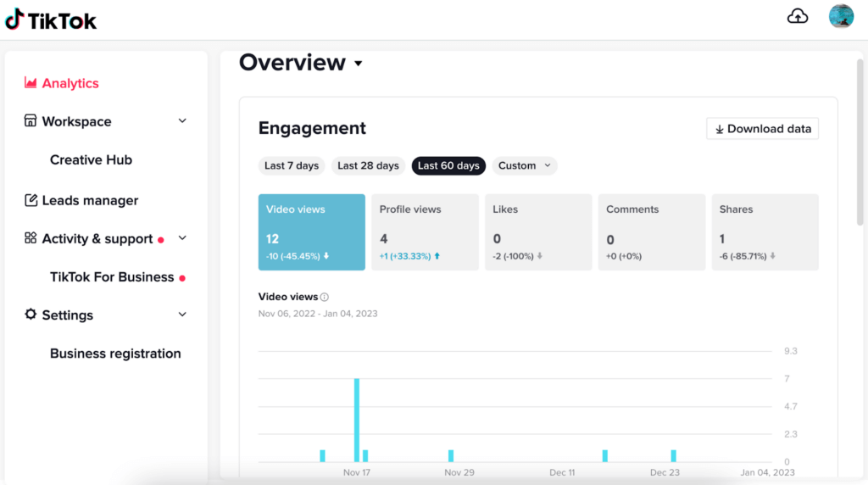Click the +1 (+33.33%) profile views change
Screen dimensions: 868x485
[409, 256]
